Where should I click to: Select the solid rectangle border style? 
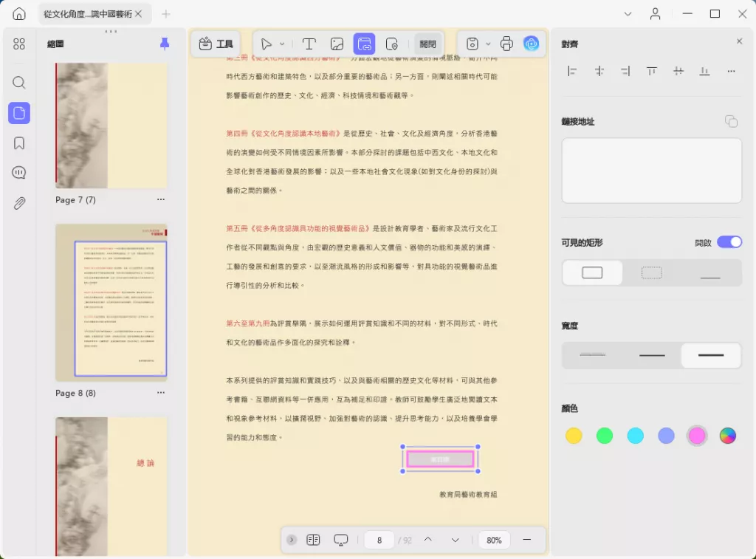pos(592,273)
